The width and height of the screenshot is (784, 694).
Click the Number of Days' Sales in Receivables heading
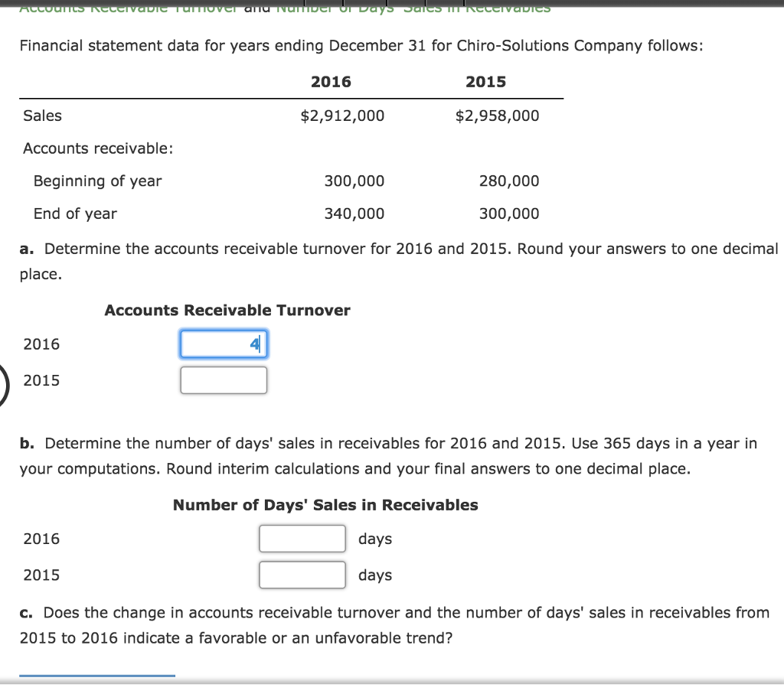(x=325, y=504)
